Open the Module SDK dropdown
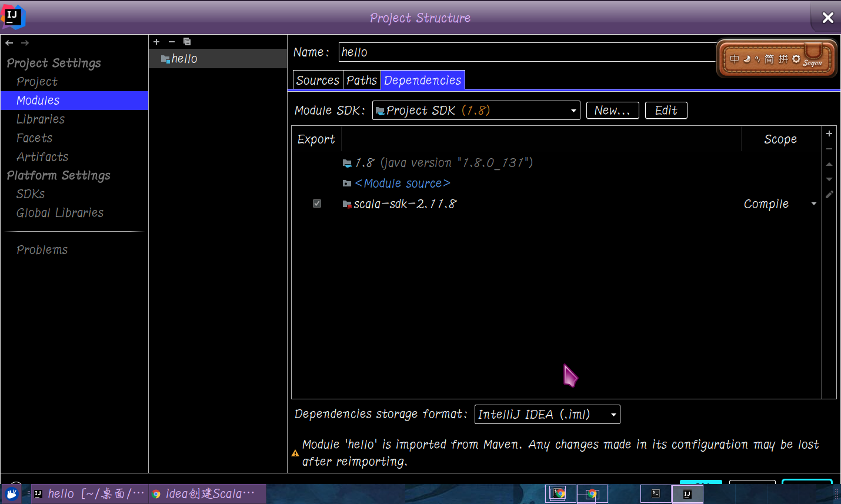Screen dimensions: 841x504 pos(476,111)
